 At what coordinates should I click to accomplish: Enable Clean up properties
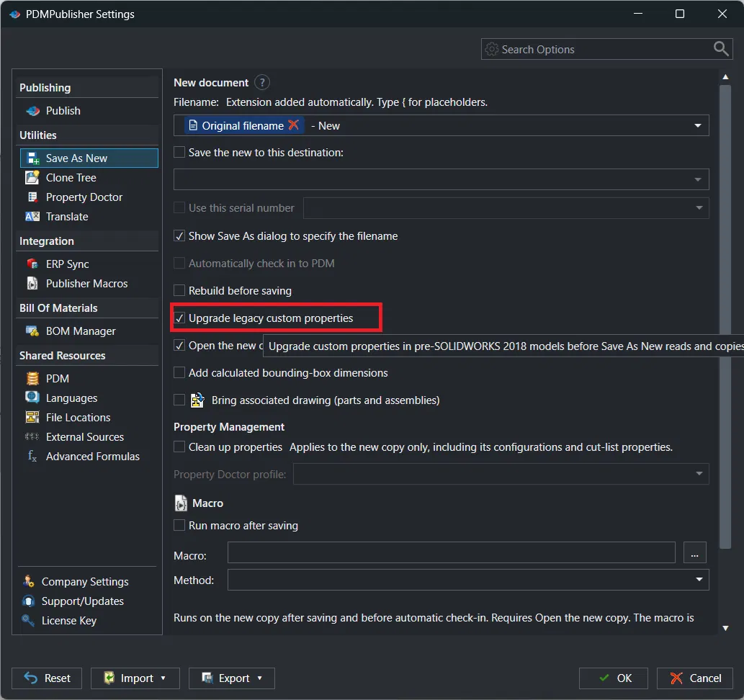179,447
